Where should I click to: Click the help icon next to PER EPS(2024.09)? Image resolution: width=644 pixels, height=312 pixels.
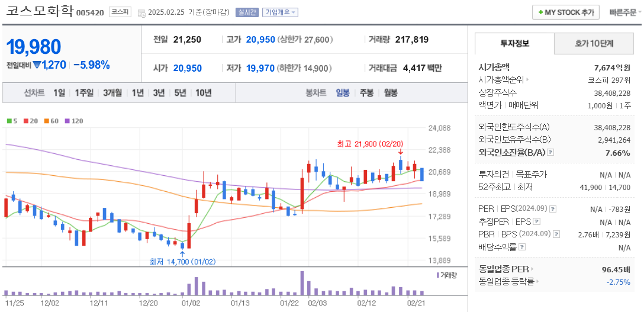(x=553, y=209)
